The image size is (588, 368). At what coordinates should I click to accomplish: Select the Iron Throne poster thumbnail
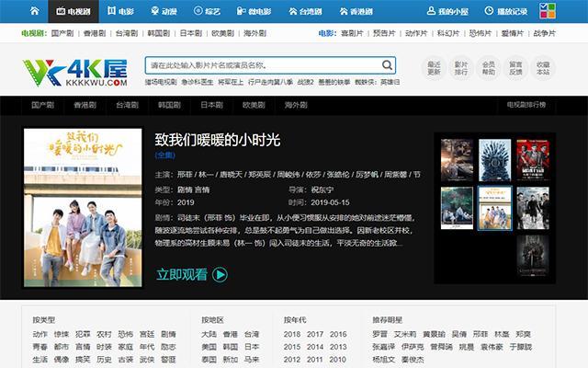coord(494,160)
